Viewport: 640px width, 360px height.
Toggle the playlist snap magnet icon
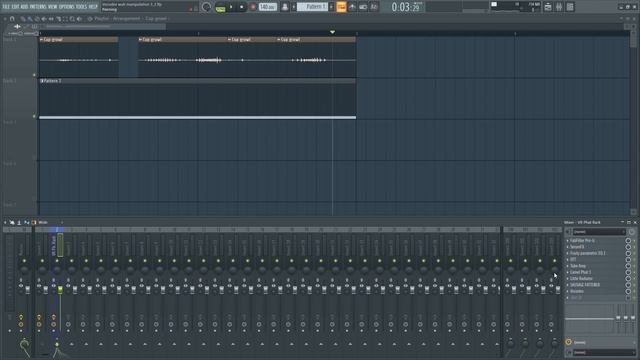coord(12,19)
